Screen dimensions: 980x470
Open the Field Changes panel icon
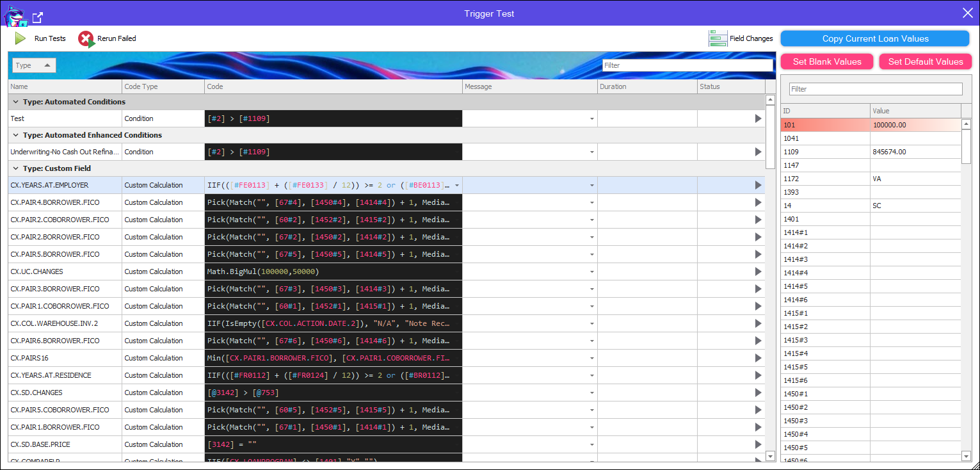click(x=718, y=38)
